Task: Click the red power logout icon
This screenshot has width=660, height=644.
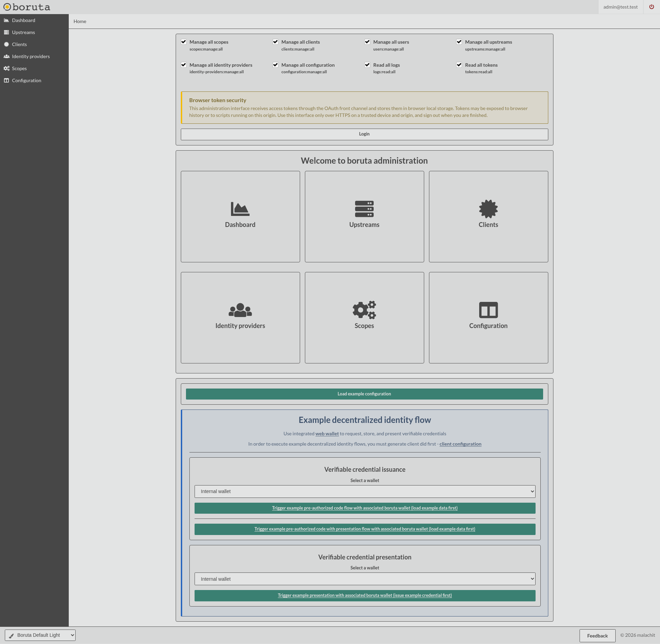Action: pyautogui.click(x=651, y=7)
